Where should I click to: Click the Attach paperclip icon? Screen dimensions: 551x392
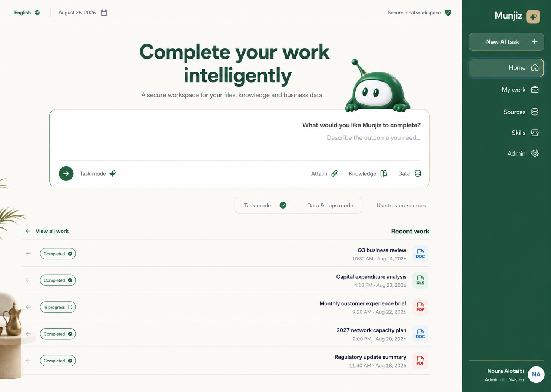[x=334, y=173]
